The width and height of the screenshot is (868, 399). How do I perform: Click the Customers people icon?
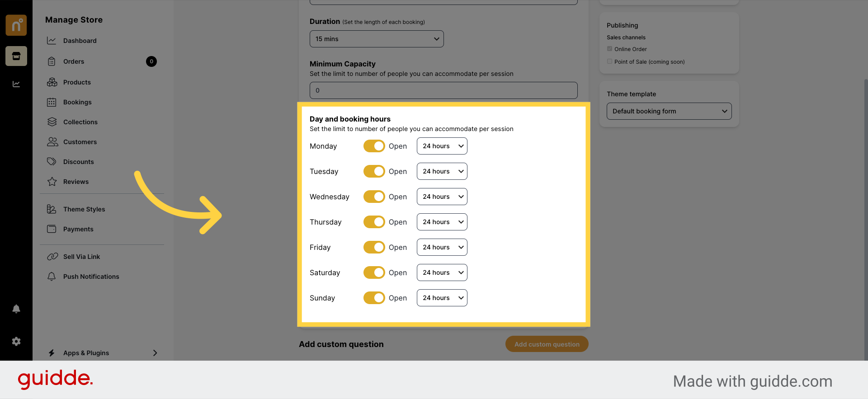52,142
